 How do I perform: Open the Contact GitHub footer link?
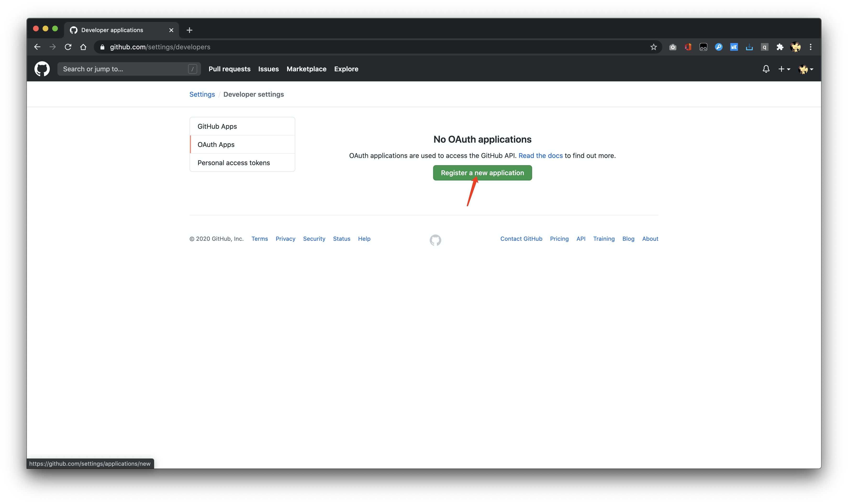click(x=521, y=239)
